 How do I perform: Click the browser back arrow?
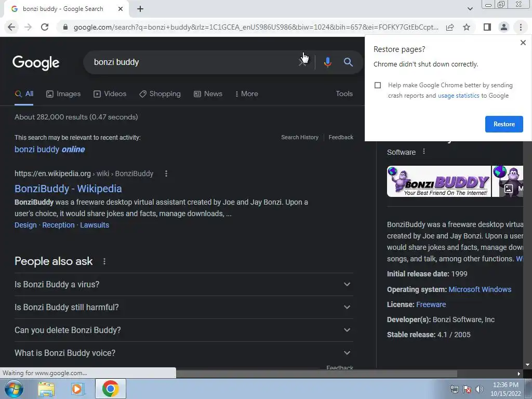[x=11, y=27]
